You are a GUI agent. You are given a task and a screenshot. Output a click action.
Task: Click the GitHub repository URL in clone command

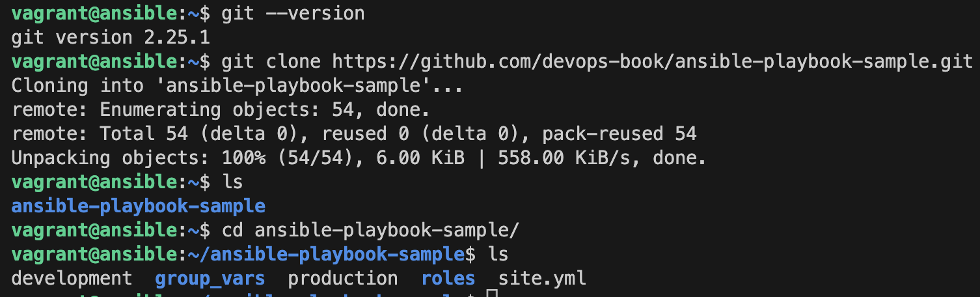652,62
